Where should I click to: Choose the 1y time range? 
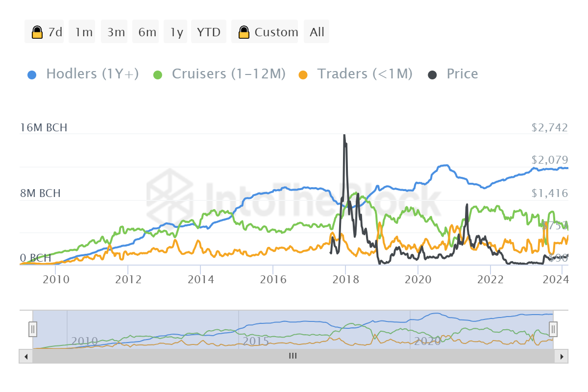(176, 32)
